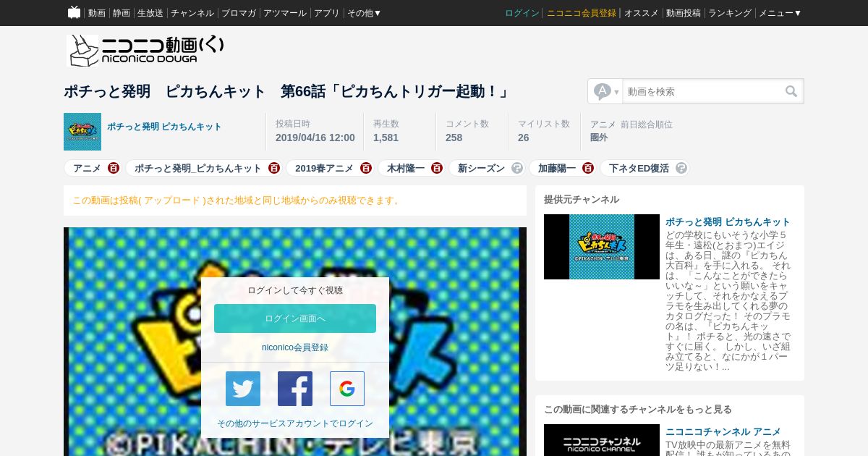This screenshot has height=456, width=868.
Task: Click the 再生数 value 1,581
Action: (x=386, y=138)
